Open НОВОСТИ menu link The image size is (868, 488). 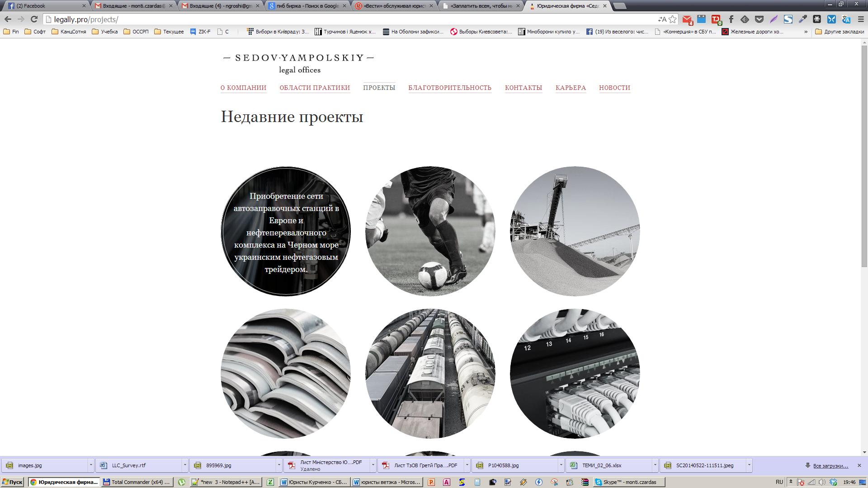click(x=614, y=88)
